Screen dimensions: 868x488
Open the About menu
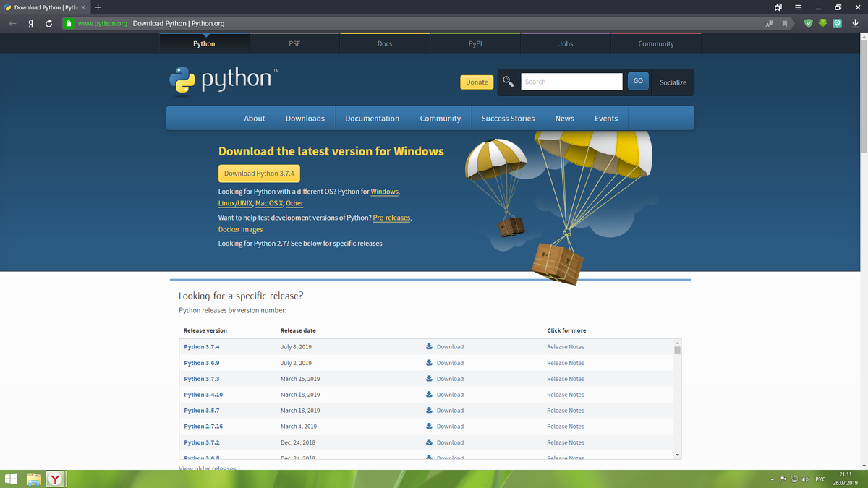(x=255, y=119)
